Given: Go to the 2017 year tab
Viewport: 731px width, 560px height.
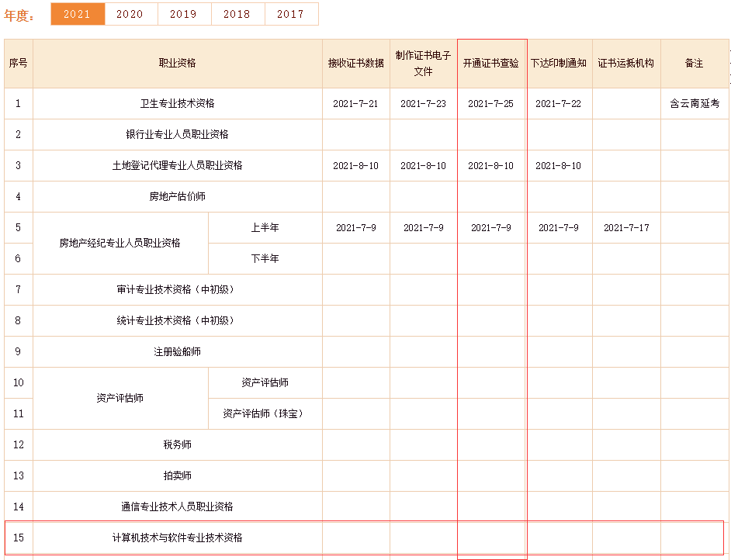Looking at the screenshot, I should point(291,14).
